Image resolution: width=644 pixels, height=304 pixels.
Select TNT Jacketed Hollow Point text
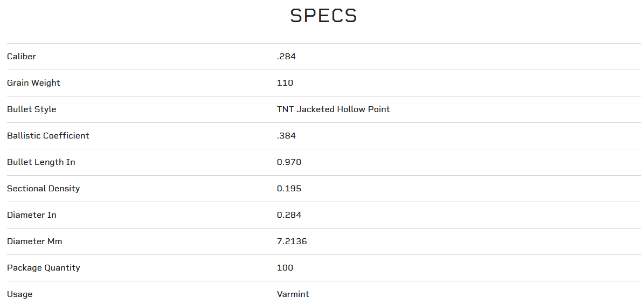[333, 109]
